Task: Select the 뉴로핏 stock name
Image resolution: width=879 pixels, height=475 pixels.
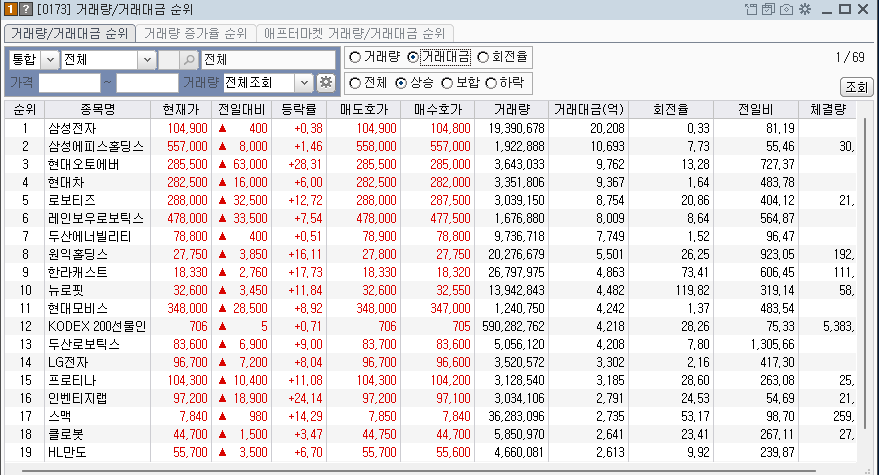Action: tap(66, 290)
